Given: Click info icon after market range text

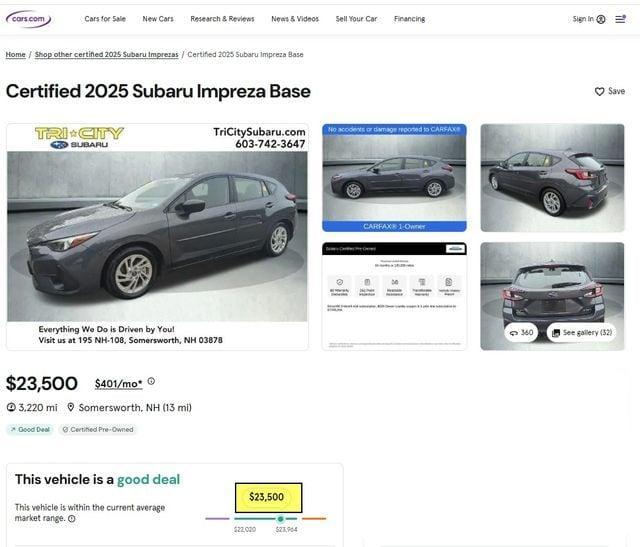Looking at the screenshot, I should click(x=71, y=518).
